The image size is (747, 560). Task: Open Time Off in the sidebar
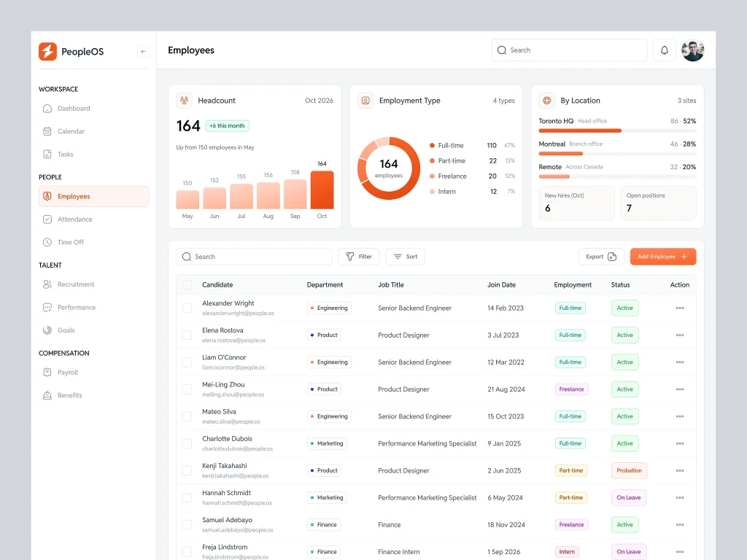pos(94,242)
